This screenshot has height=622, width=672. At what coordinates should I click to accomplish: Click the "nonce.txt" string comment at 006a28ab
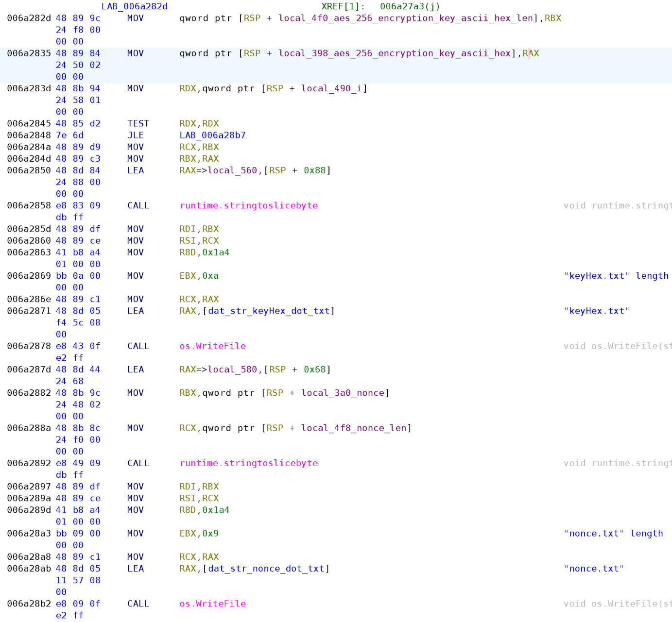tap(594, 569)
